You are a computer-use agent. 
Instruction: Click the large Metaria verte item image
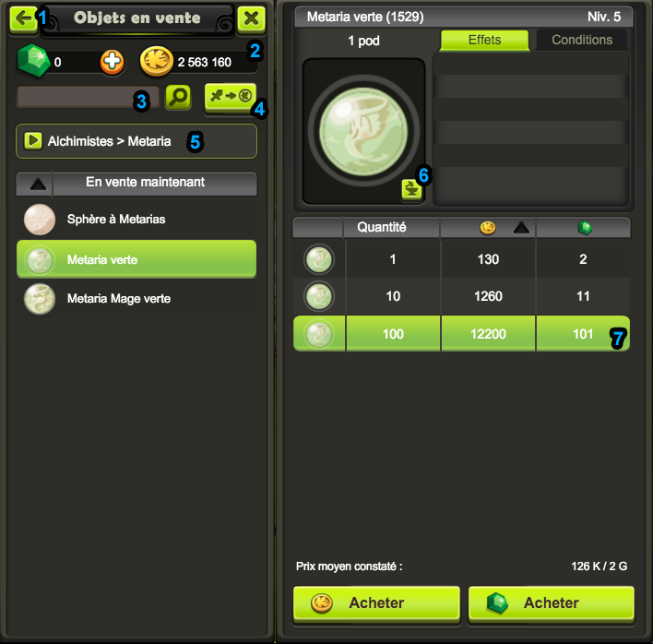click(363, 131)
